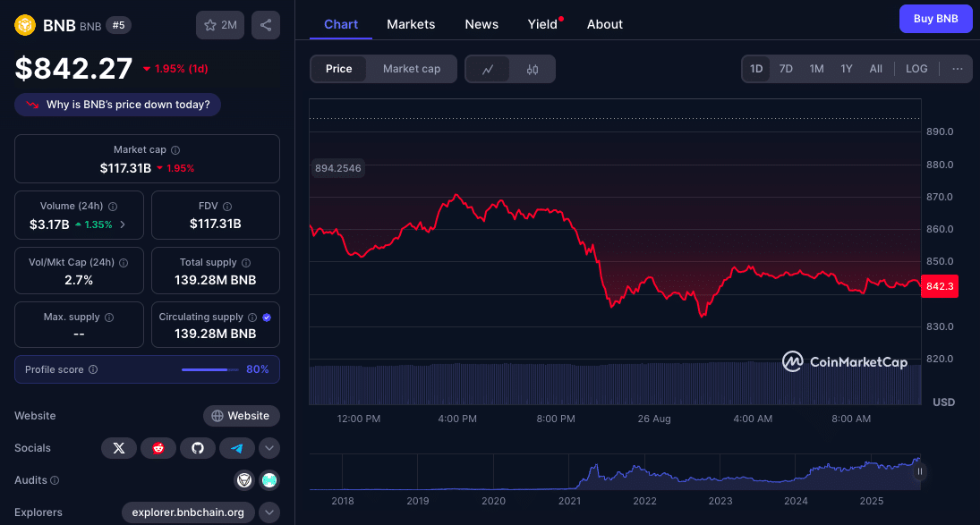The image size is (980, 525).
Task: Open the Website button
Action: [242, 416]
